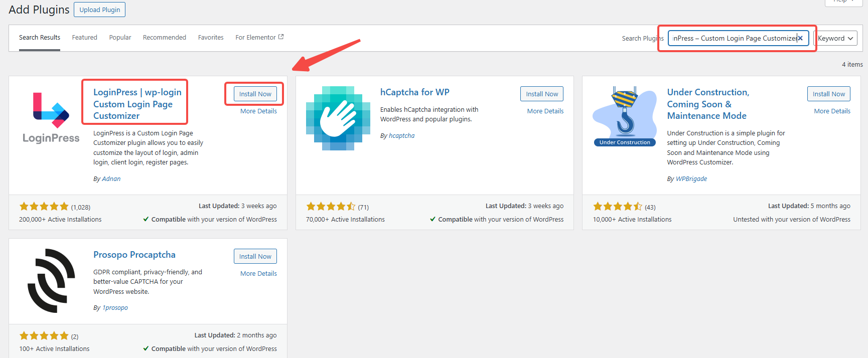868x358 pixels.
Task: Install the LoginPress plugin now
Action: [x=255, y=94]
